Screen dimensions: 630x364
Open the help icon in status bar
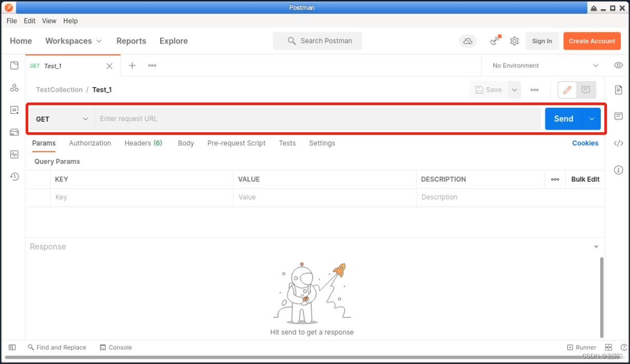[x=624, y=347]
